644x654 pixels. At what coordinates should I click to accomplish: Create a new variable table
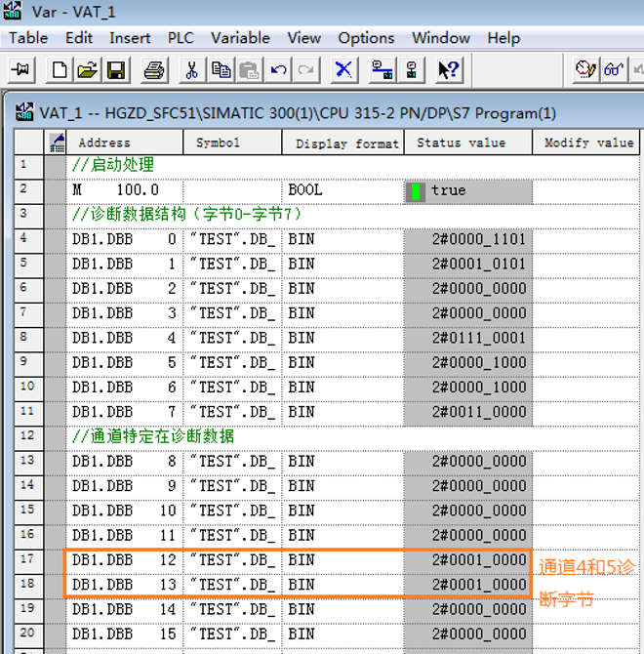[x=60, y=69]
